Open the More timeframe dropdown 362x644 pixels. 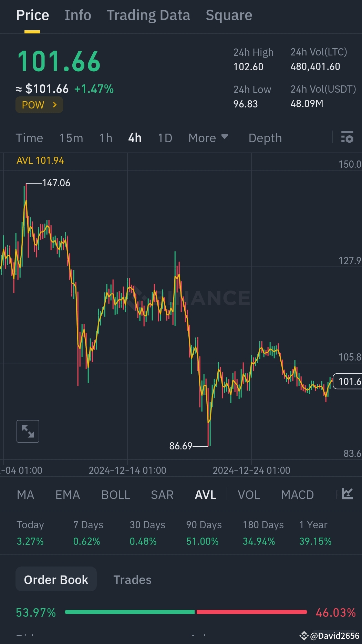(x=208, y=138)
